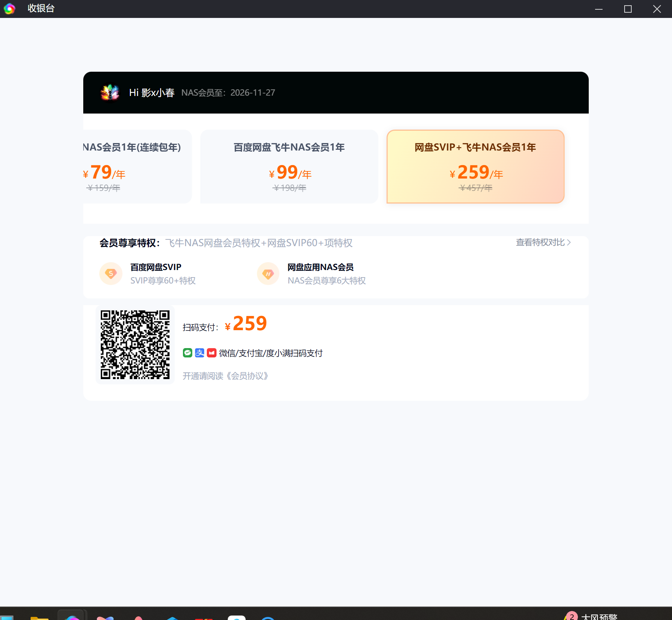Click the payment QR code
This screenshot has height=620, width=672.
coord(135,345)
